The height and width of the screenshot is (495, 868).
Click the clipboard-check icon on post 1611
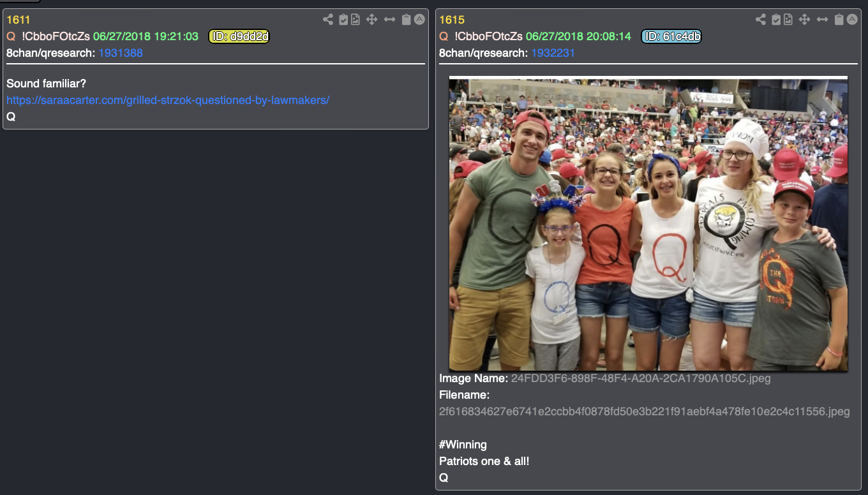tap(344, 20)
